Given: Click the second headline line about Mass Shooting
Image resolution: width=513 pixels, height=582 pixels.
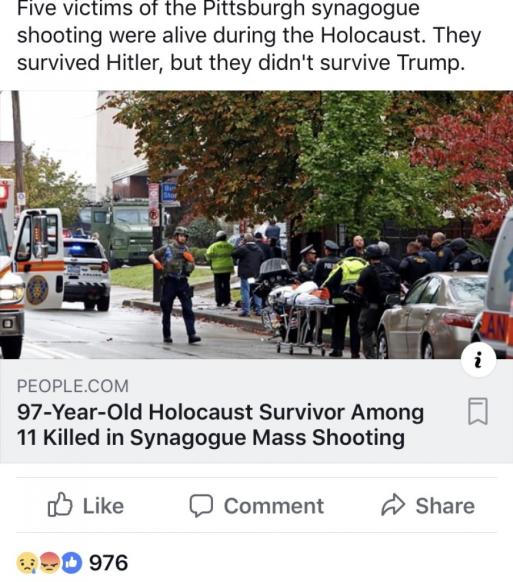Looking at the screenshot, I should click(x=210, y=437).
